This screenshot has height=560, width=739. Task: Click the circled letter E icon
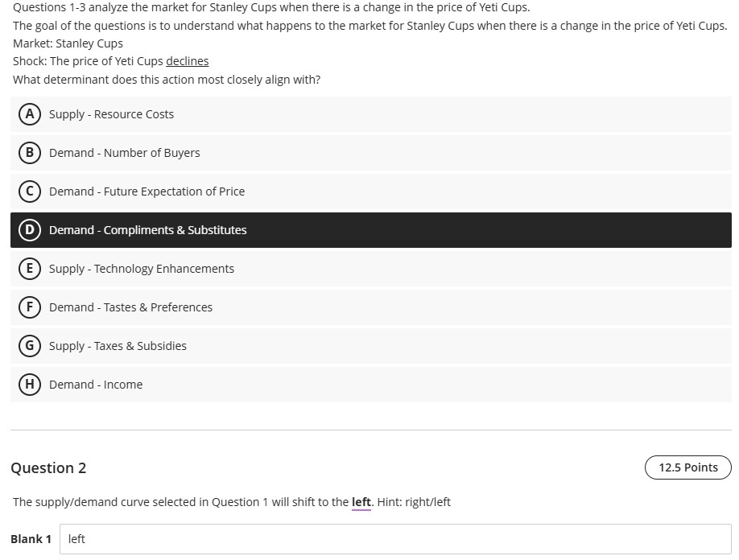click(30, 268)
